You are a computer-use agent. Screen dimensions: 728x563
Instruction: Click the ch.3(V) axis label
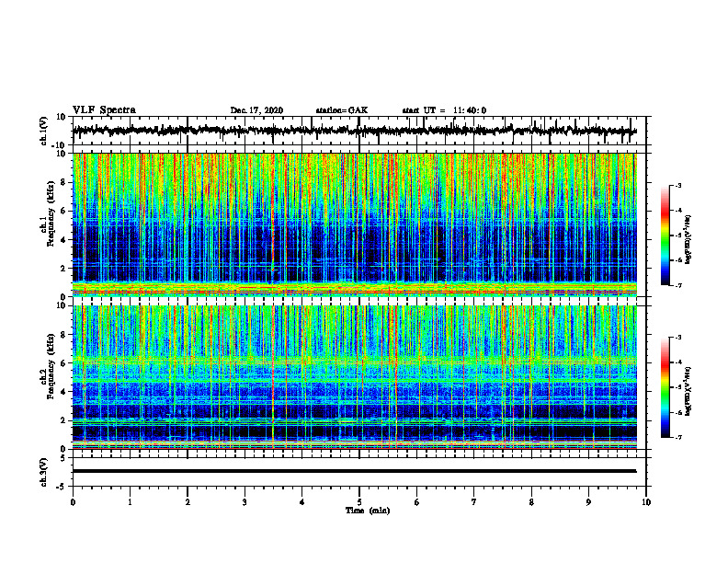44,472
